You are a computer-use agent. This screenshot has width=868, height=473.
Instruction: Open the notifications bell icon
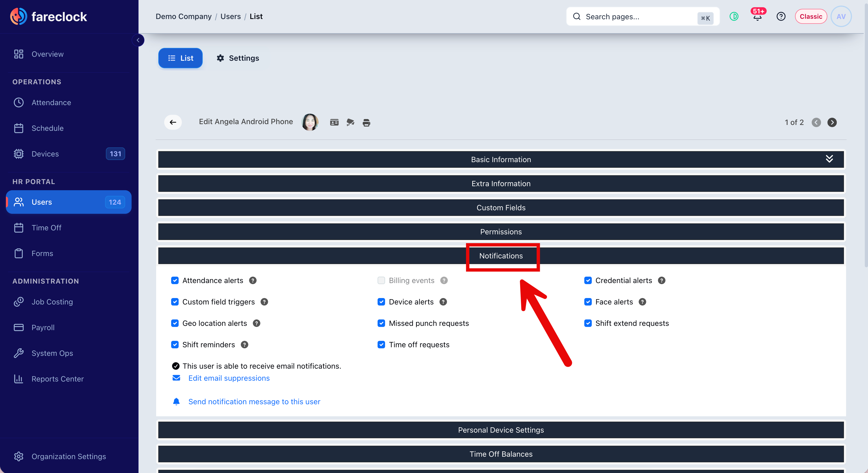(x=757, y=17)
